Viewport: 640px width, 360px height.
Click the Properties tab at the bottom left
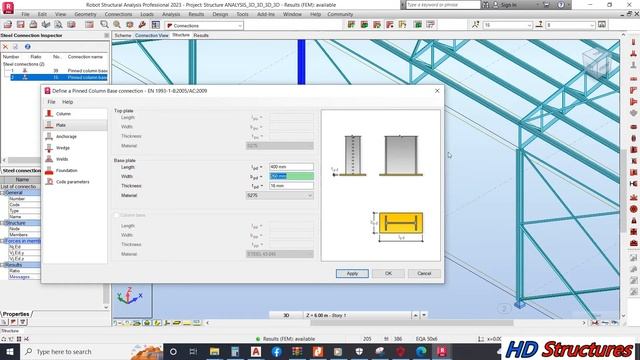point(16,314)
